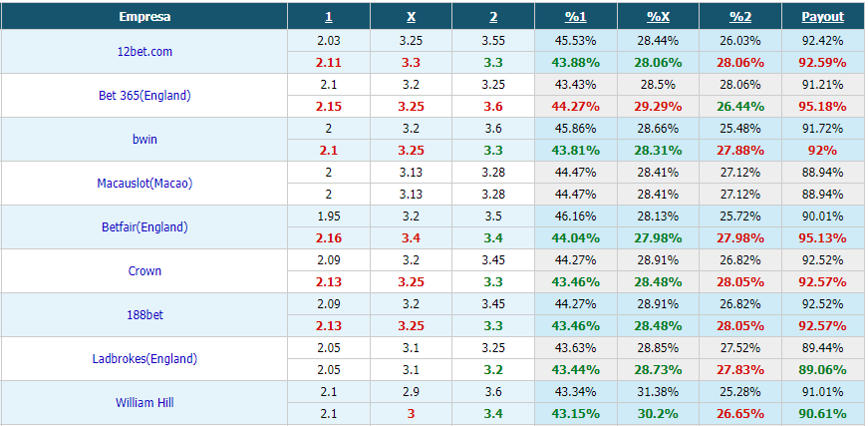Image resolution: width=868 pixels, height=426 pixels.
Task: Open the 12bet.com bookmaker link
Action: click(x=145, y=52)
